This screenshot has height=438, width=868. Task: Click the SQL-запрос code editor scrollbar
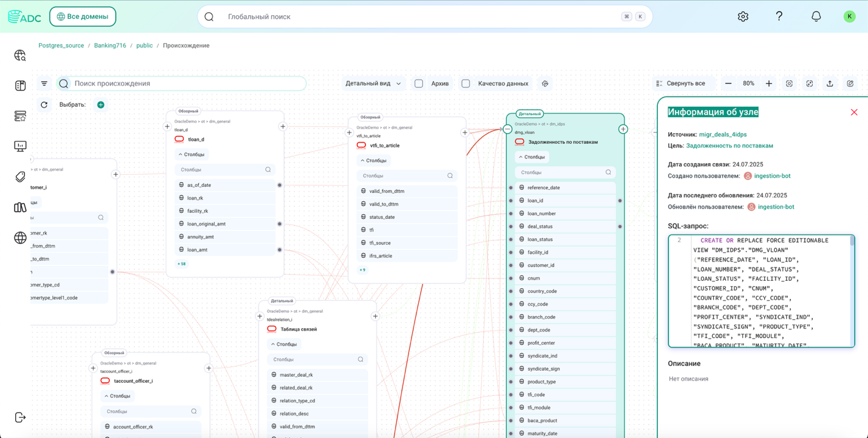pos(852,241)
